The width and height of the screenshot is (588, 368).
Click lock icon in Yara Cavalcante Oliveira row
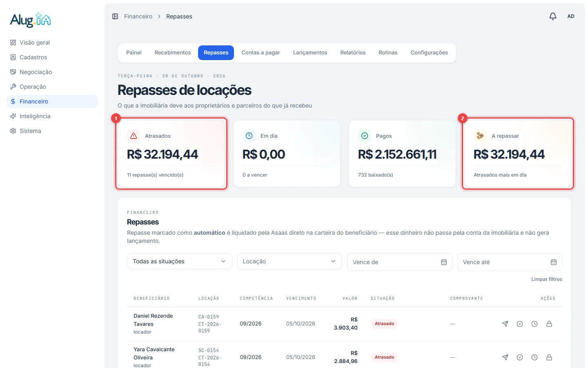[x=549, y=357]
